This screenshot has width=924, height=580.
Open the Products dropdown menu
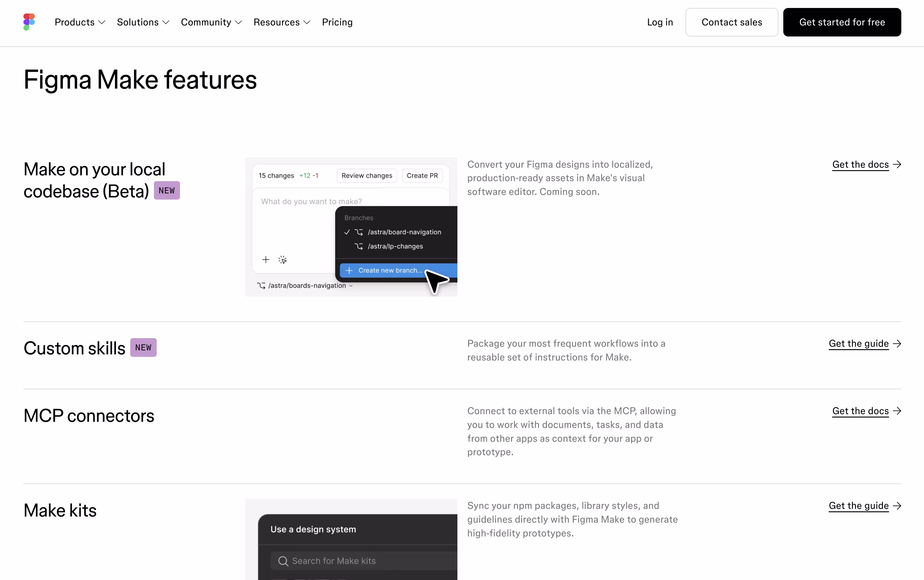coord(80,22)
